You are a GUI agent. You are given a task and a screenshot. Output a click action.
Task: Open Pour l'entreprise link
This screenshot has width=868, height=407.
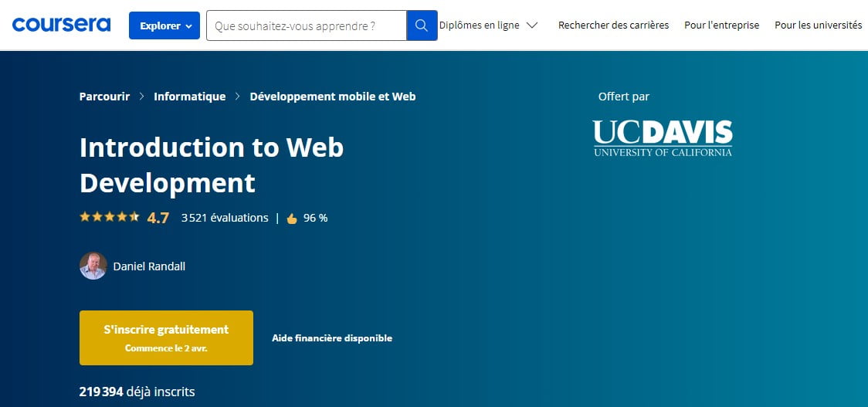pyautogui.click(x=722, y=25)
